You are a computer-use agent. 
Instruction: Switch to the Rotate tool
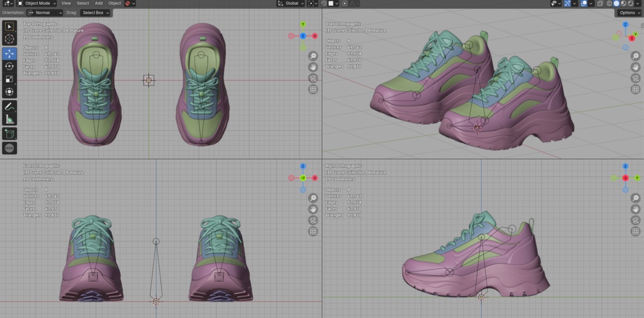pyautogui.click(x=9, y=67)
